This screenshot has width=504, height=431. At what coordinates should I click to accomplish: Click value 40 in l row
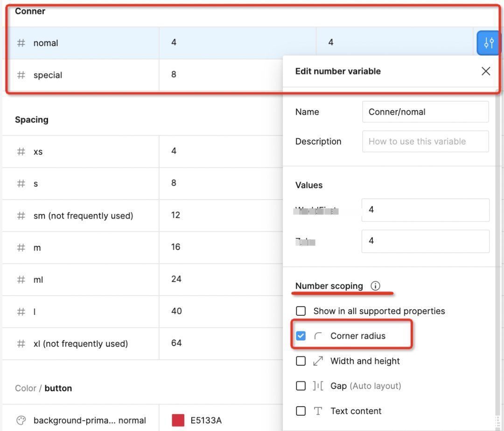tap(176, 311)
